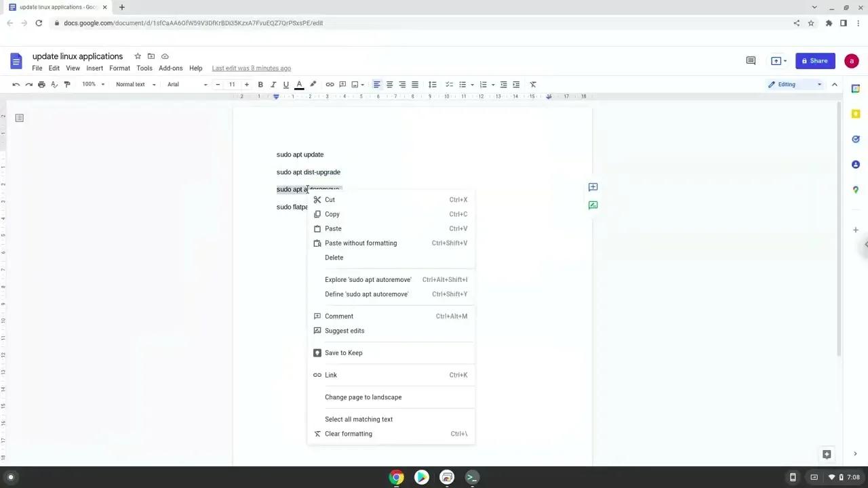868x488 pixels.
Task: Insert an image from the toolbar
Action: [355, 84]
